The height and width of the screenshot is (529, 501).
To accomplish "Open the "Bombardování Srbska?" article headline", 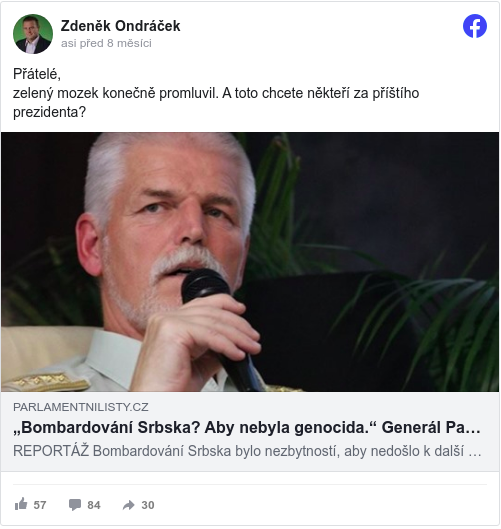I will pos(247,427).
